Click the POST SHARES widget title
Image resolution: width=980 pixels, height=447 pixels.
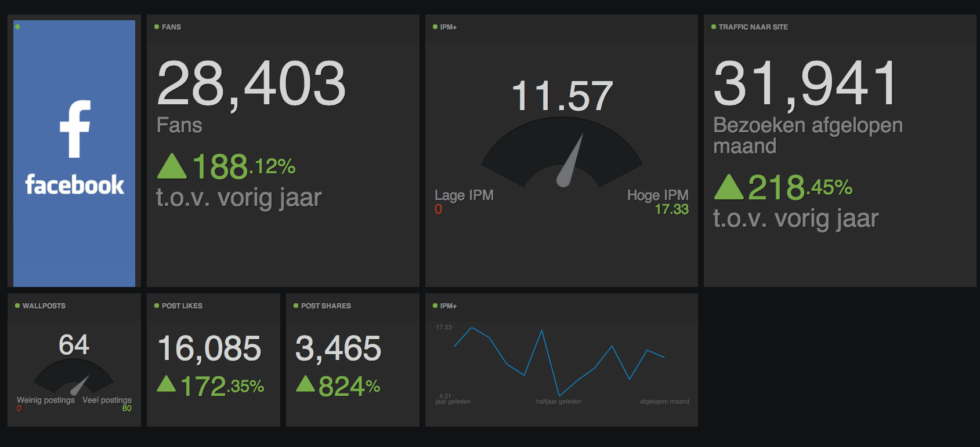point(326,306)
